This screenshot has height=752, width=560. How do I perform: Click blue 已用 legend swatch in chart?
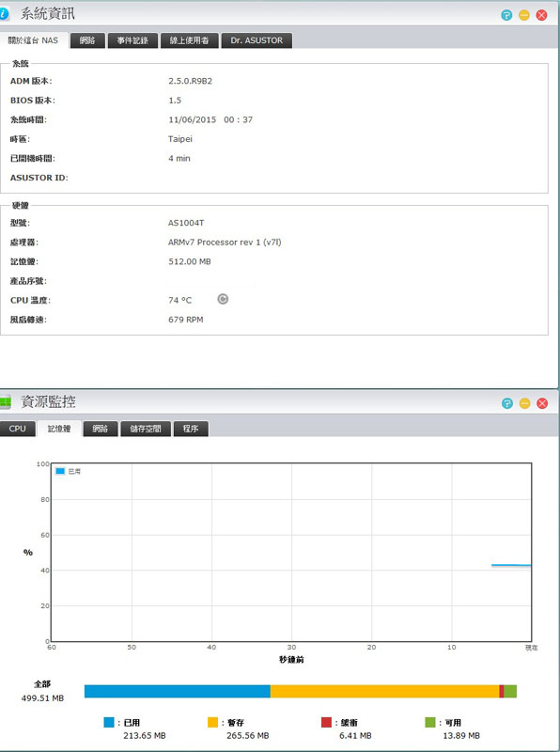[x=60, y=471]
